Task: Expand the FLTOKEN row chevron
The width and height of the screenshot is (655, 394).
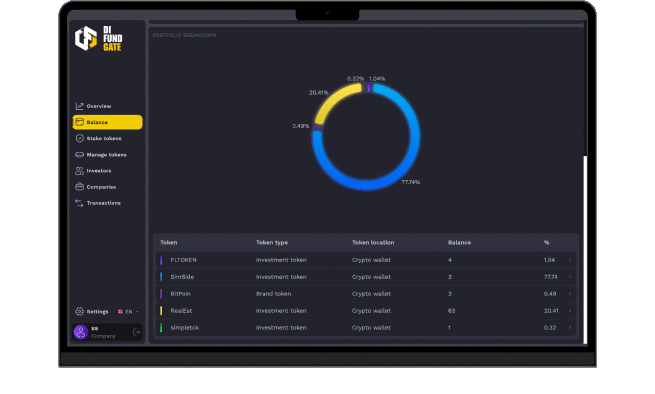Action: coord(570,260)
